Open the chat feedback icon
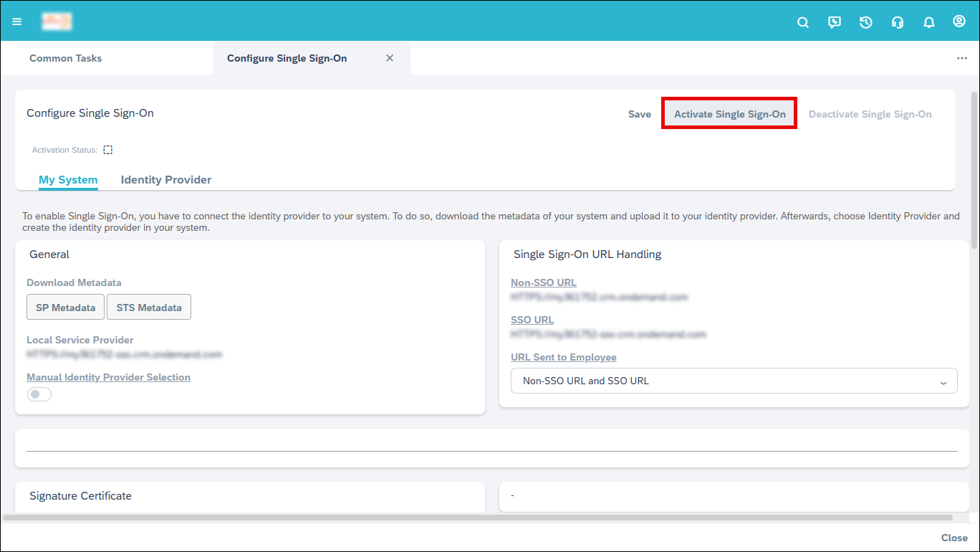 pos(835,22)
